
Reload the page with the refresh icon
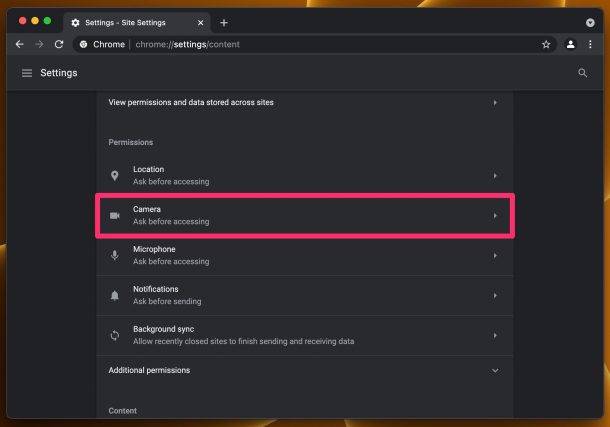pyautogui.click(x=59, y=44)
